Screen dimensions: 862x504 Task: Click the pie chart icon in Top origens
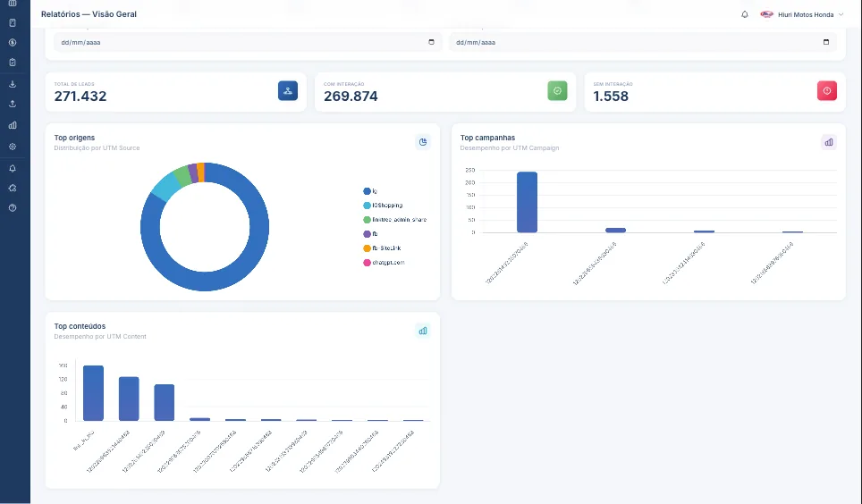(x=423, y=142)
